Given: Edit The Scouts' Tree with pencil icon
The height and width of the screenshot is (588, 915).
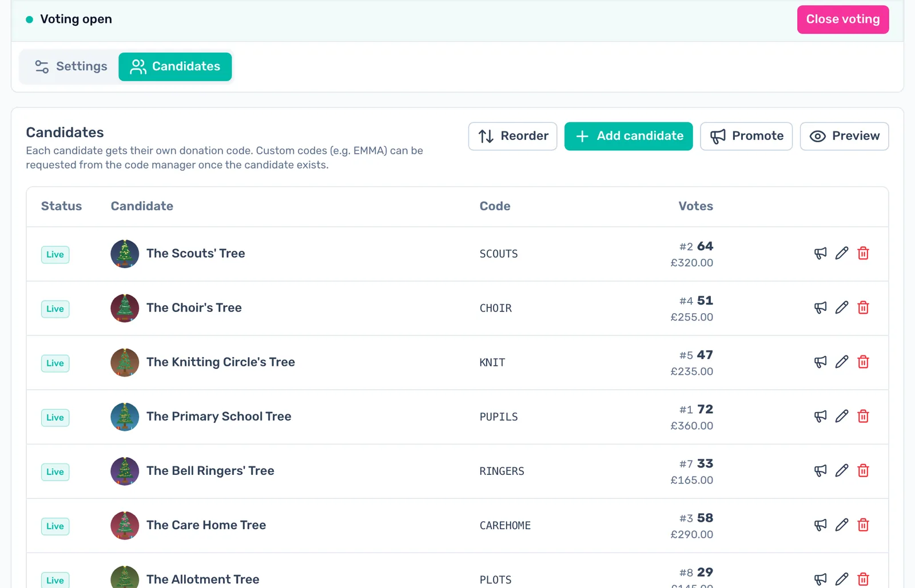Looking at the screenshot, I should tap(842, 253).
